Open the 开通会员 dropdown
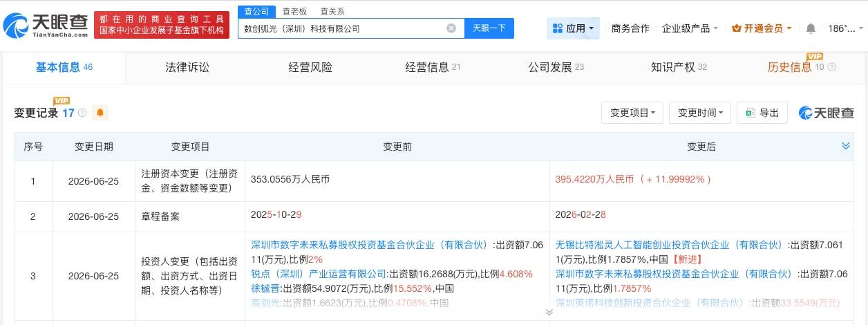The height and width of the screenshot is (325, 868). 762,28
